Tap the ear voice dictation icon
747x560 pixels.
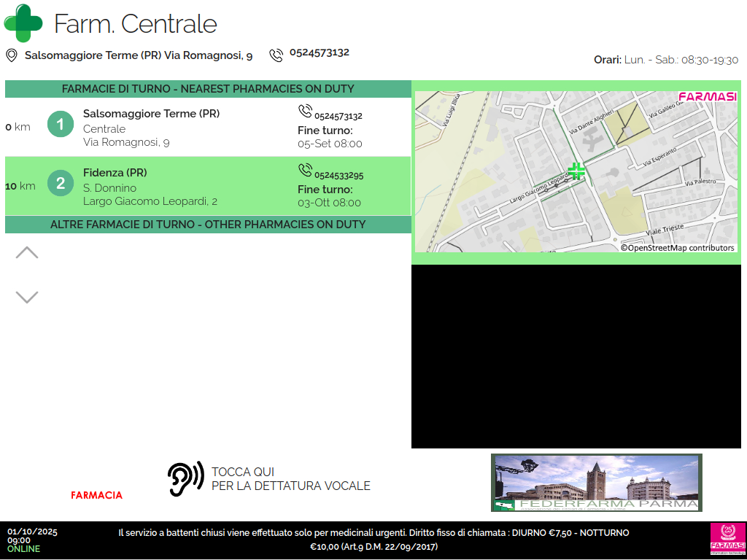click(x=185, y=479)
